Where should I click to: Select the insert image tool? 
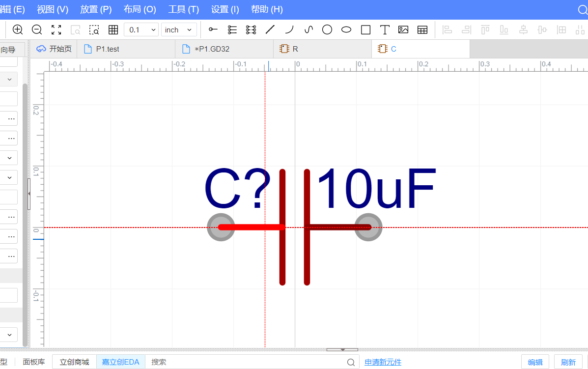(403, 29)
